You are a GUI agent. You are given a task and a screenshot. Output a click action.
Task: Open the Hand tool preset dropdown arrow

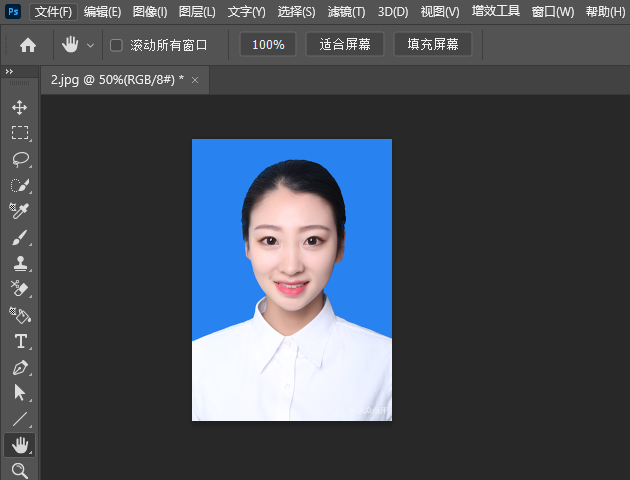91,45
